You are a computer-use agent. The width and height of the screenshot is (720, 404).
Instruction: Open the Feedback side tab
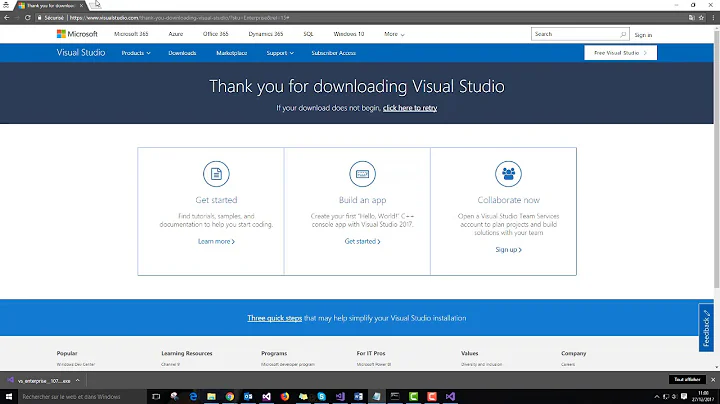coord(706,328)
